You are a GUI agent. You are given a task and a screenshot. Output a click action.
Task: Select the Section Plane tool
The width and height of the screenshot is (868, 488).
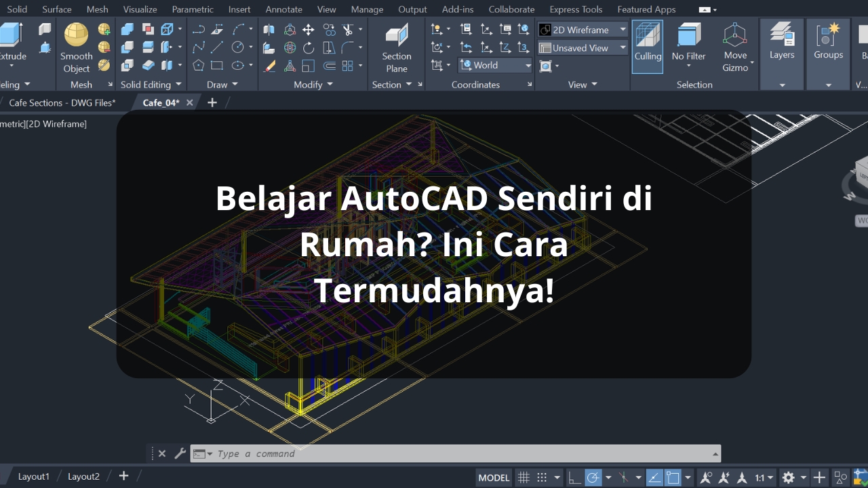coord(397,47)
